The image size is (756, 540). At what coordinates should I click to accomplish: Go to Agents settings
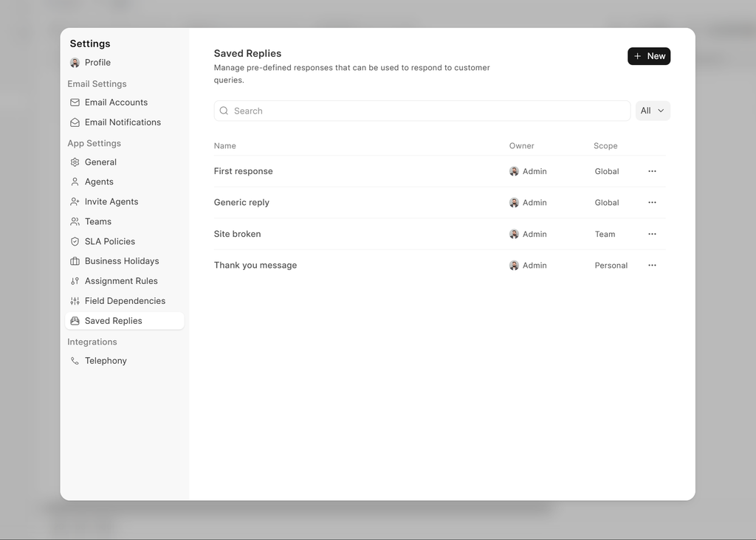pyautogui.click(x=99, y=181)
